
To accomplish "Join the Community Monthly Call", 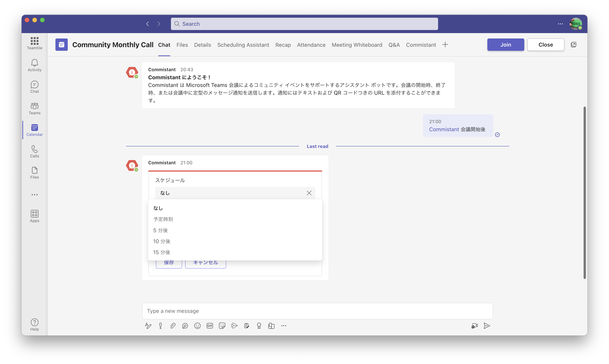I will click(505, 45).
